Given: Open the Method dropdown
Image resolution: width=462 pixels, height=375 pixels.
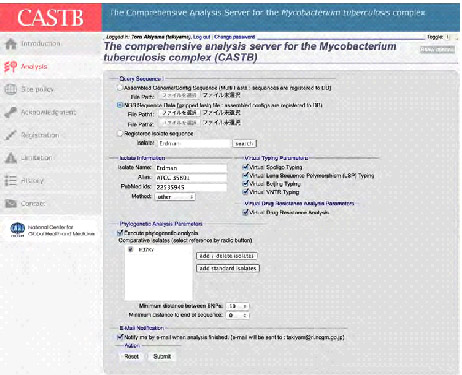Looking at the screenshot, I should tap(175, 197).
